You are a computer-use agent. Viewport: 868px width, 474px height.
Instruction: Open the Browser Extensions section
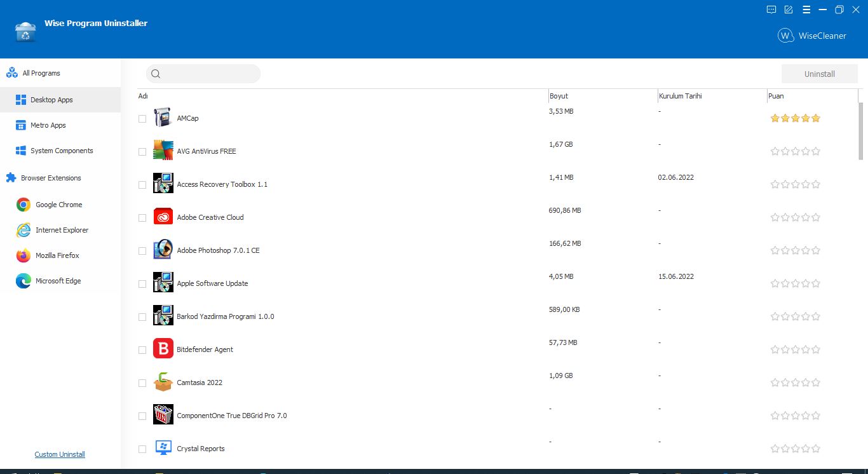coord(60,178)
